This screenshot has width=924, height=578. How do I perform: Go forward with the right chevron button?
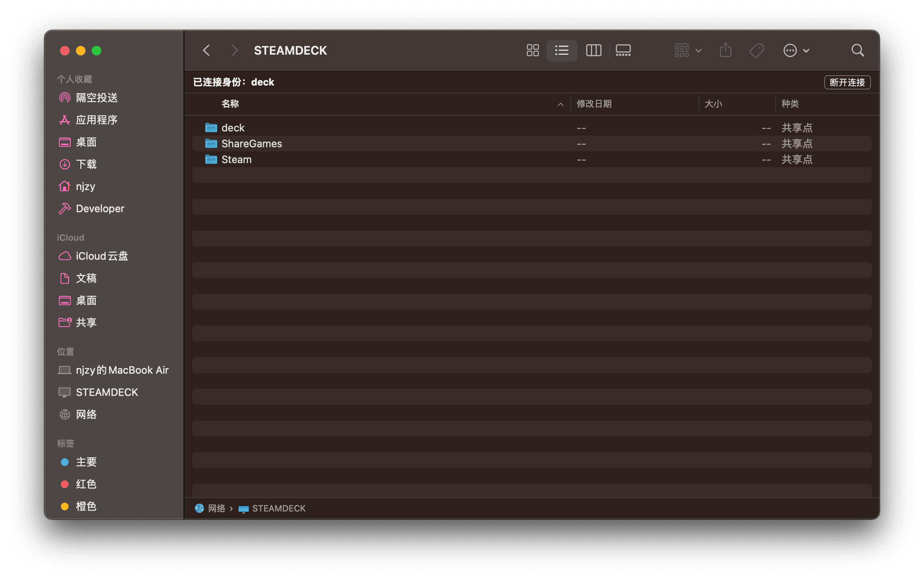coord(235,50)
